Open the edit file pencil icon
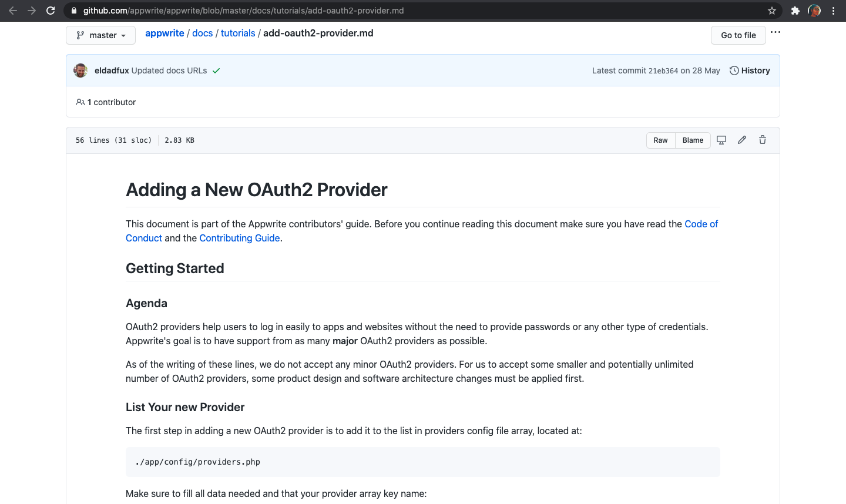 tap(741, 140)
